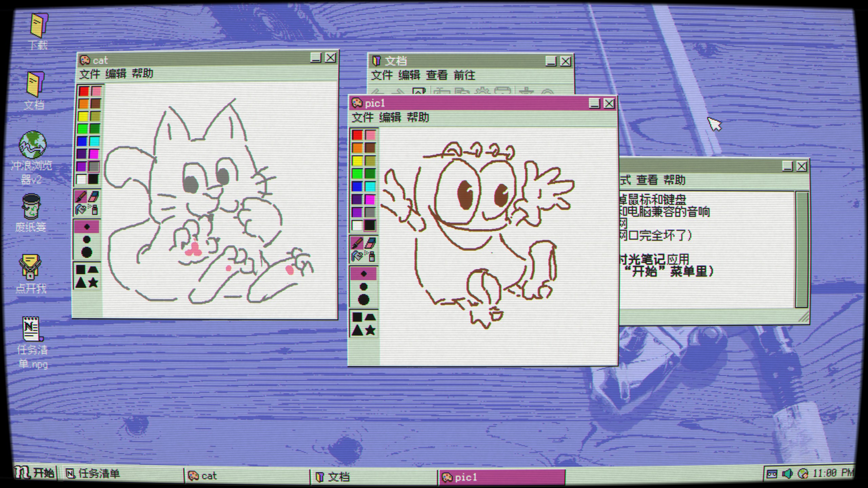Image resolution: width=868 pixels, height=488 pixels.
Task: Open the 查看 menu in 文档 window
Action: coord(437,75)
